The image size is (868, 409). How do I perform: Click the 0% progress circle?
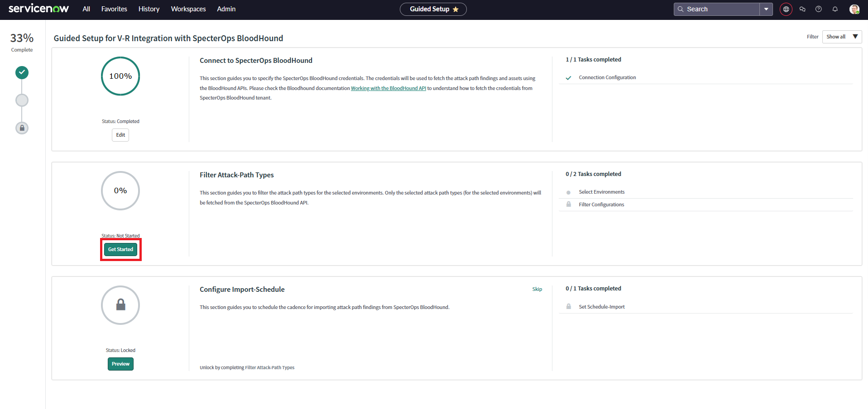point(120,190)
